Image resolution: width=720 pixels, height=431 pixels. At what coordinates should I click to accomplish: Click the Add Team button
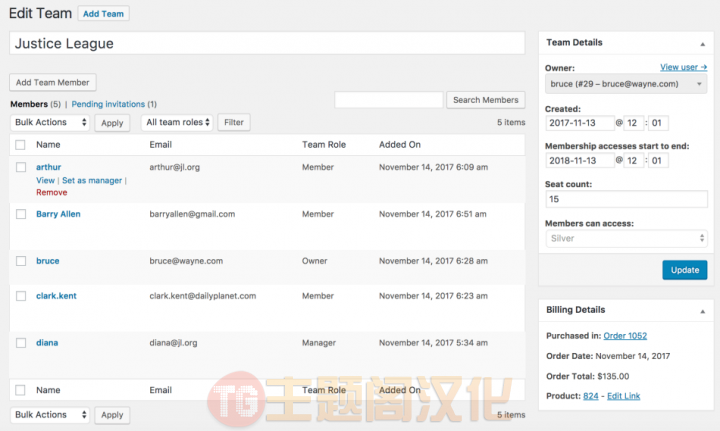(103, 13)
